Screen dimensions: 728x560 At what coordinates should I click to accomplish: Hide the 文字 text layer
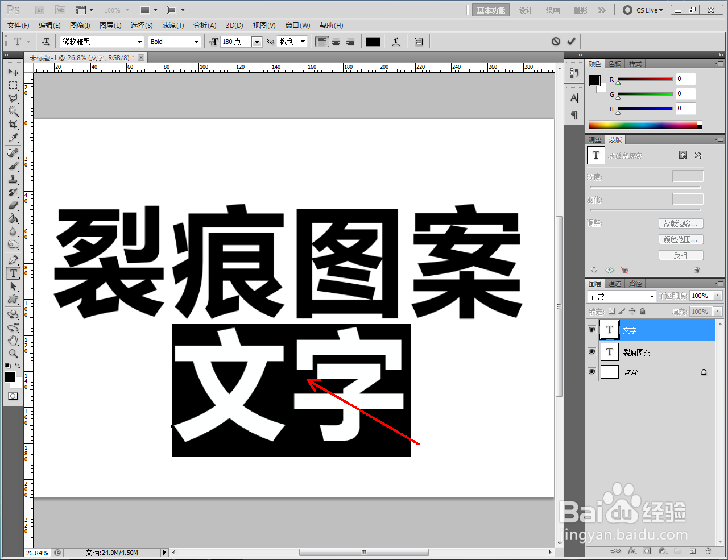(x=591, y=330)
